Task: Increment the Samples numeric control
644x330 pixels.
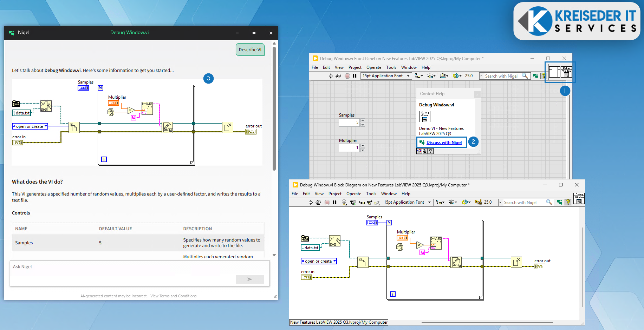Action: pyautogui.click(x=363, y=120)
